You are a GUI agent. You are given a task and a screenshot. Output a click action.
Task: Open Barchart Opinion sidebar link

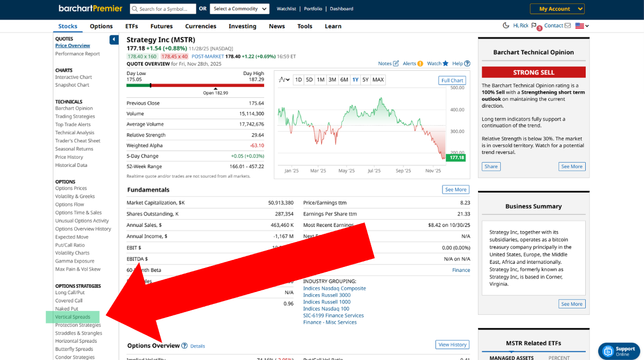tap(74, 108)
